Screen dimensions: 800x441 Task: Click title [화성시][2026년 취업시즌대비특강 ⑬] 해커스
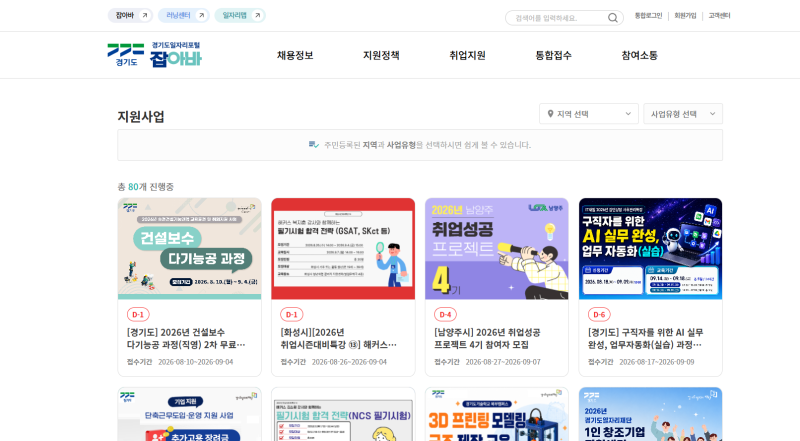coord(338,338)
